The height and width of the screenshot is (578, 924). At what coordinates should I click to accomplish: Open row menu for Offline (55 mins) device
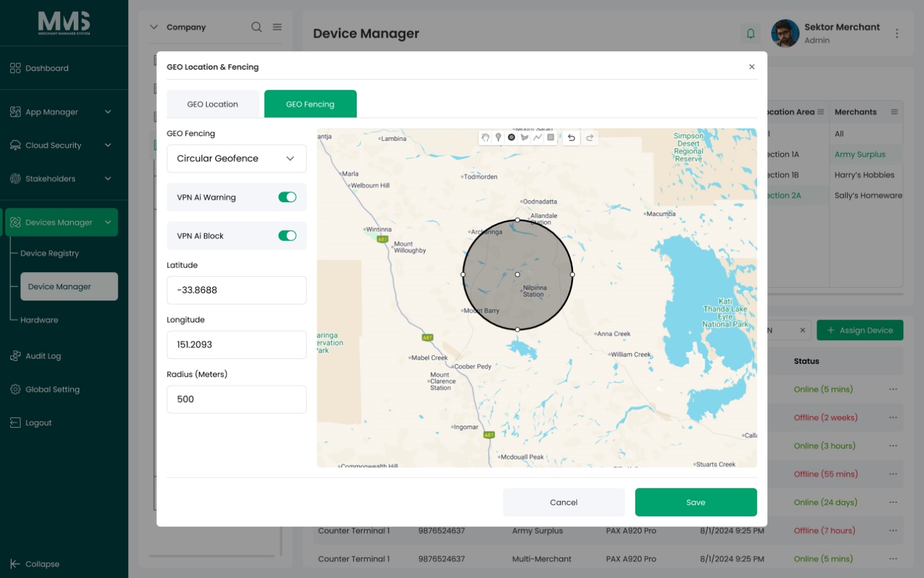click(893, 474)
